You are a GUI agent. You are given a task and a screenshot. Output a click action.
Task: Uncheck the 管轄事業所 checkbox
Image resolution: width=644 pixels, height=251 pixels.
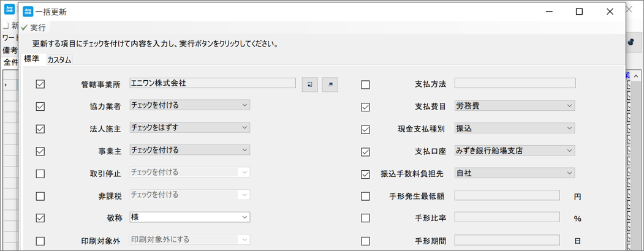[x=40, y=84]
